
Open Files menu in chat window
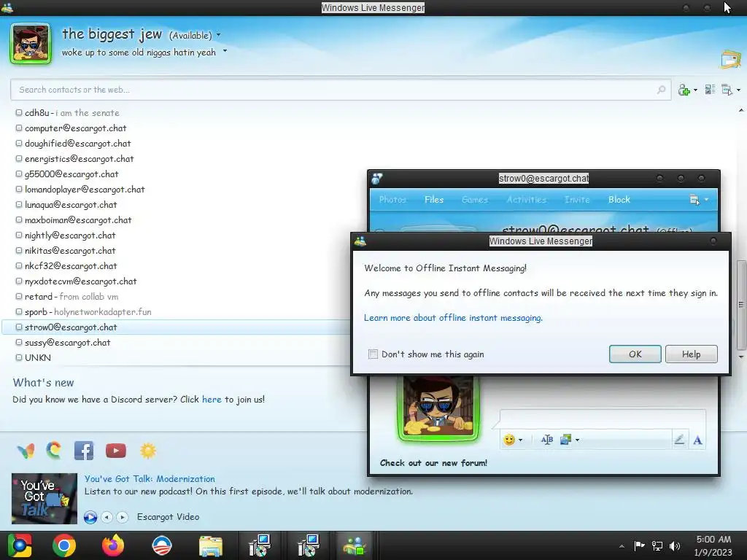434,200
